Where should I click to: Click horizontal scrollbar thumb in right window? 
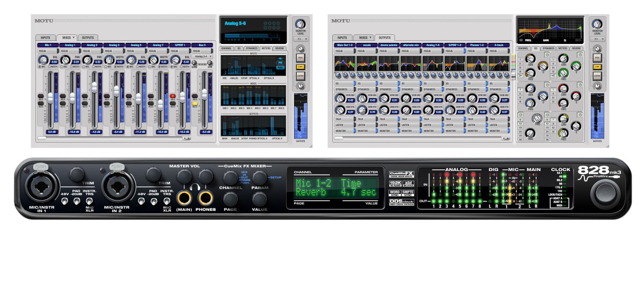(x=339, y=138)
